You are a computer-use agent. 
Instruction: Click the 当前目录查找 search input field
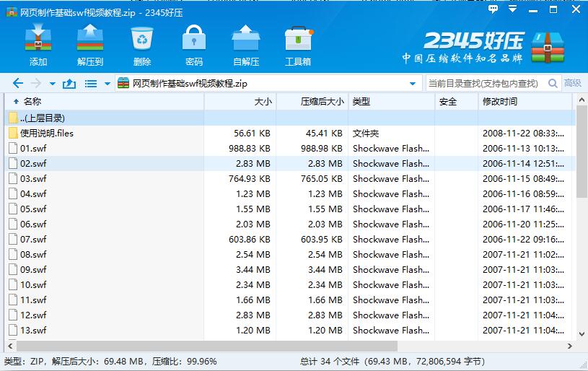[x=486, y=83]
